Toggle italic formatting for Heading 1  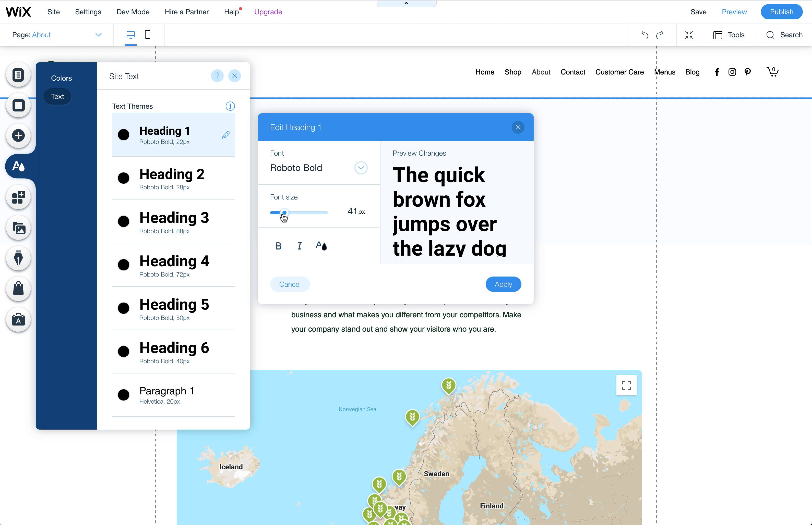299,246
